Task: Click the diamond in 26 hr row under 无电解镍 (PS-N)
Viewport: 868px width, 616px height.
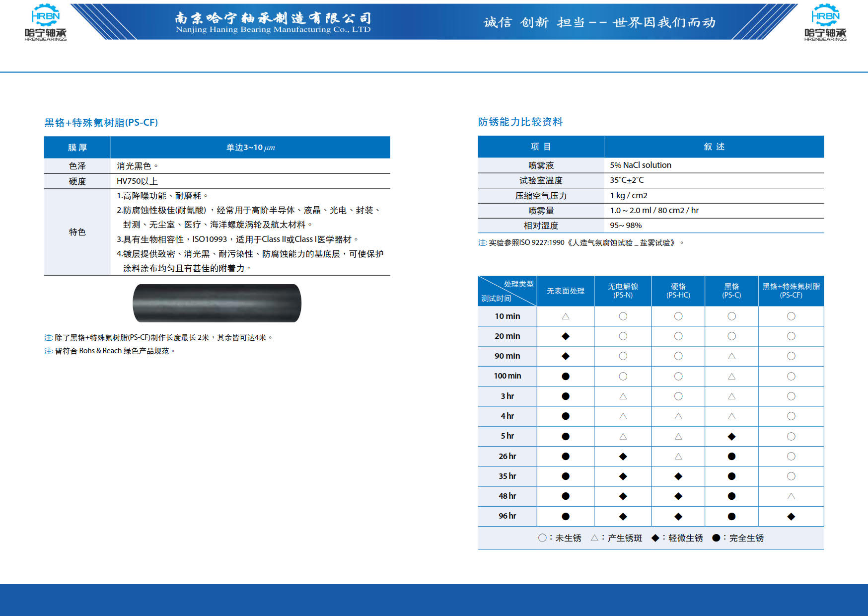Action: pyautogui.click(x=623, y=457)
